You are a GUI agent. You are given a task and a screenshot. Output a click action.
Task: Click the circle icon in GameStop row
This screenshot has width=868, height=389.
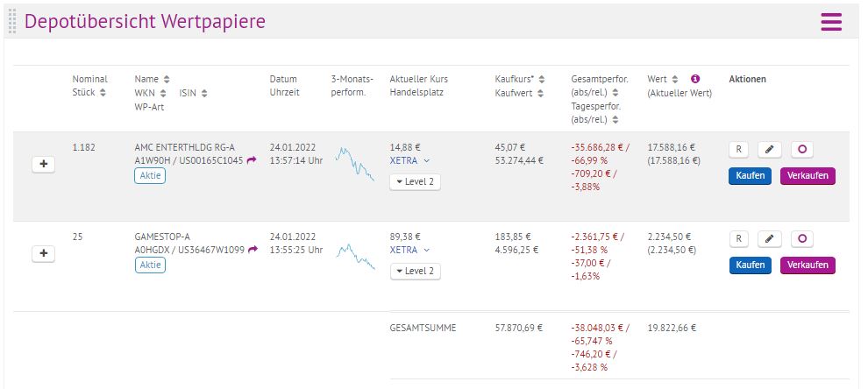(801, 238)
